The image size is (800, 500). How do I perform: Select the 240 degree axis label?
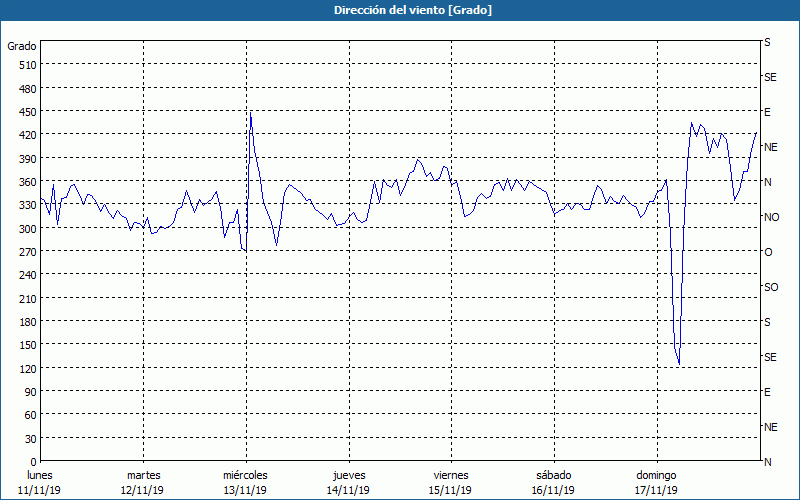pyautogui.click(x=29, y=276)
